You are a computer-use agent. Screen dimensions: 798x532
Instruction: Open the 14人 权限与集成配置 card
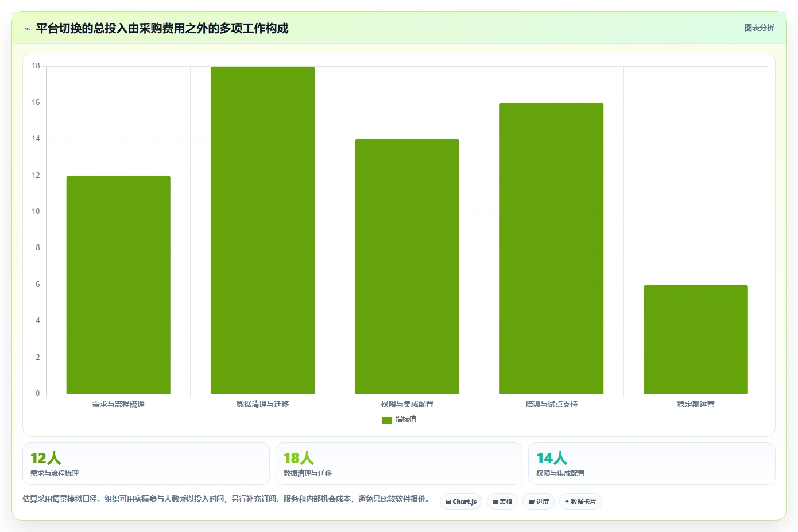pyautogui.click(x=652, y=464)
